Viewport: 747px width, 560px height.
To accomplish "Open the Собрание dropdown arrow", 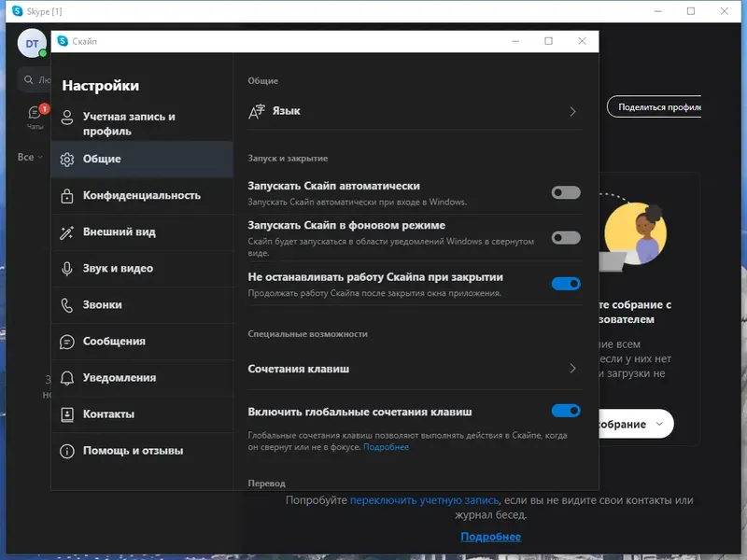I will (657, 424).
